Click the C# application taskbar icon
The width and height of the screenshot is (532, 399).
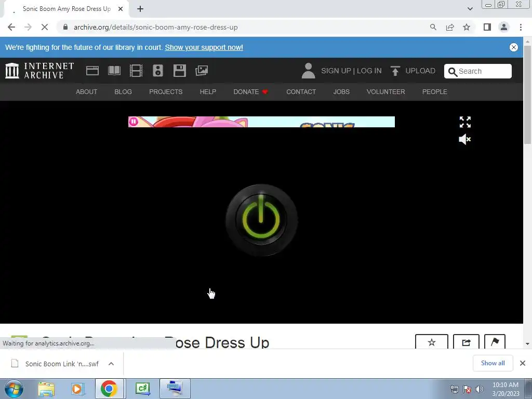click(142, 389)
